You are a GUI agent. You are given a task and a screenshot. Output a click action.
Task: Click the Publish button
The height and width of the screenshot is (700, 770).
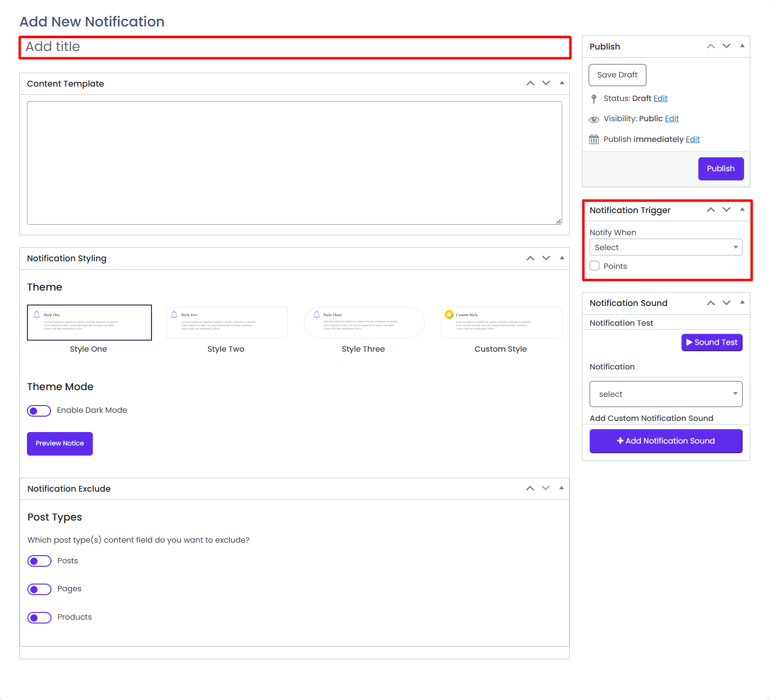(x=720, y=169)
